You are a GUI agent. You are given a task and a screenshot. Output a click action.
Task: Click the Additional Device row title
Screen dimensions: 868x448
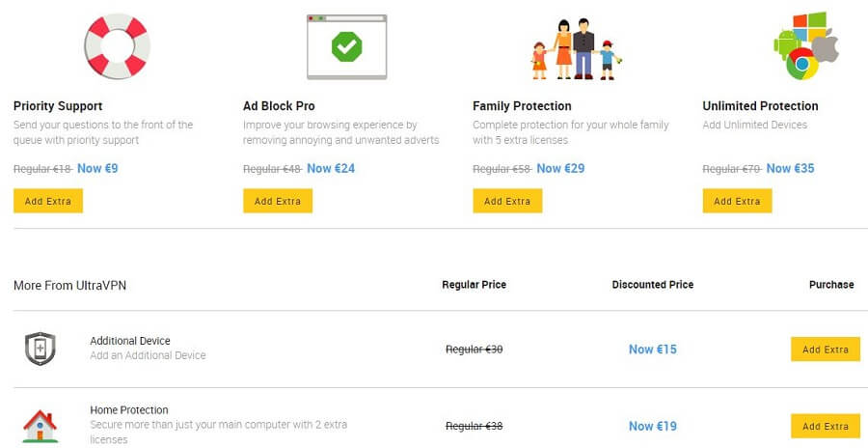130,341
